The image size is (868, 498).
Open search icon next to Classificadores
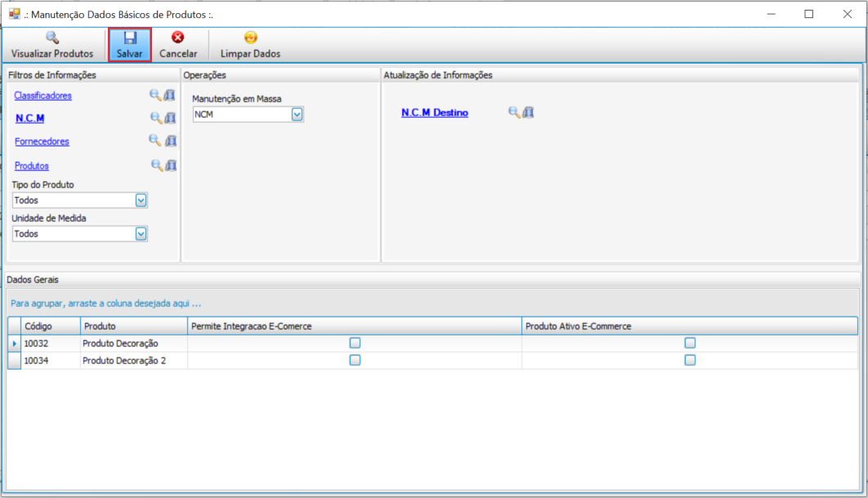point(155,96)
